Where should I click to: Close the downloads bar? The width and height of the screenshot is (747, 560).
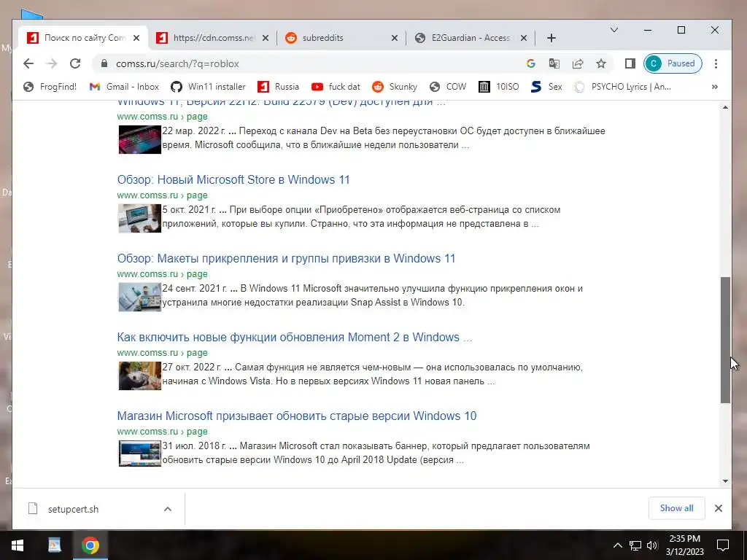[719, 508]
